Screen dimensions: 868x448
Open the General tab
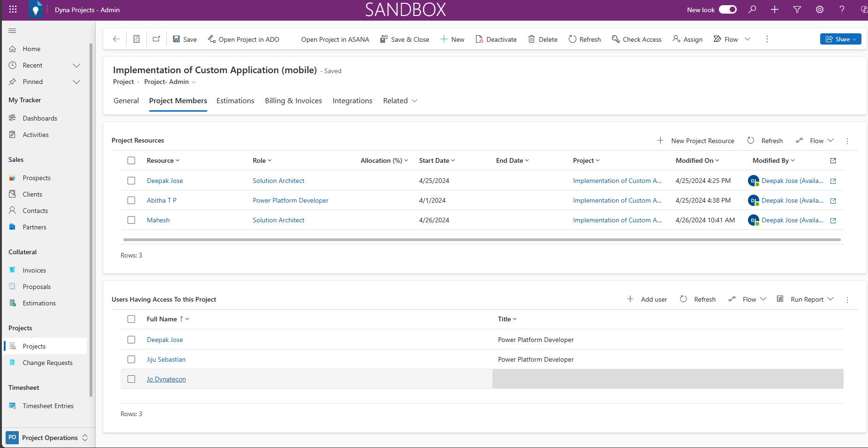coord(126,100)
